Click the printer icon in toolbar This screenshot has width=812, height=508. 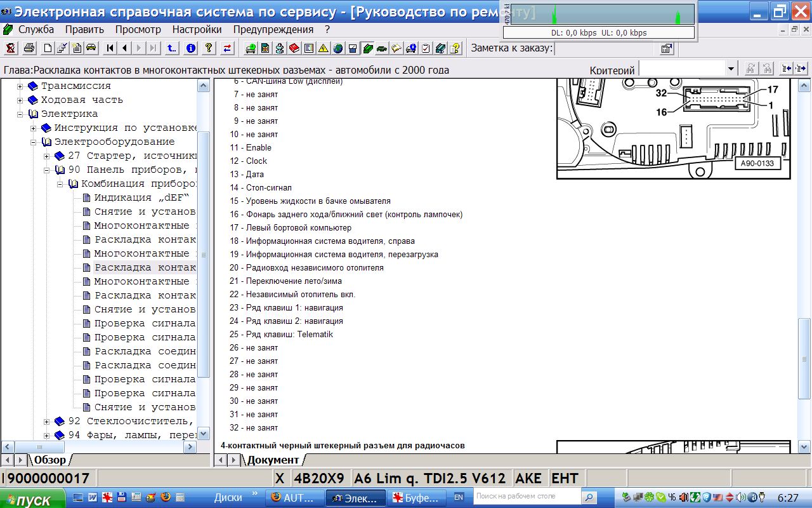click(x=29, y=48)
